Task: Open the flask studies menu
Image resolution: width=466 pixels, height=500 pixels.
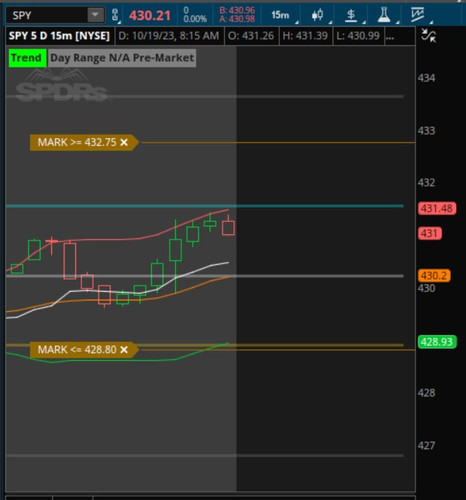Action: pos(384,15)
